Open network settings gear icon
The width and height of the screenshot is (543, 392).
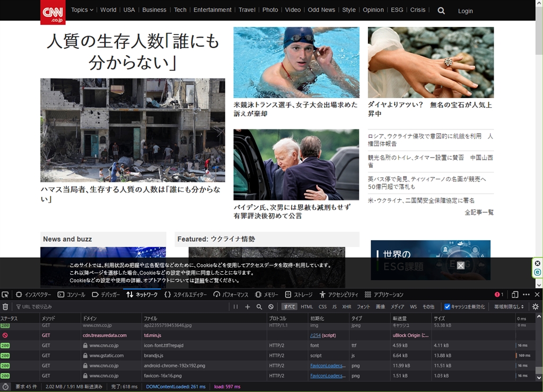536,307
